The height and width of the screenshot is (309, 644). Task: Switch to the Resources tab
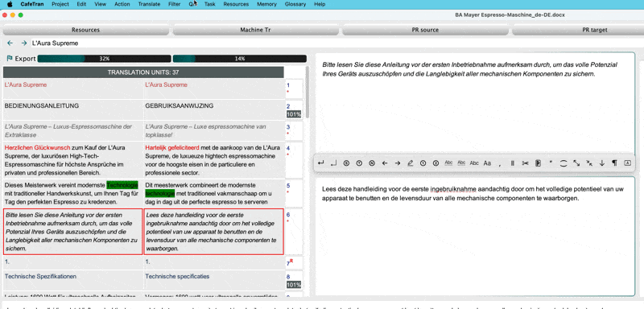click(86, 30)
